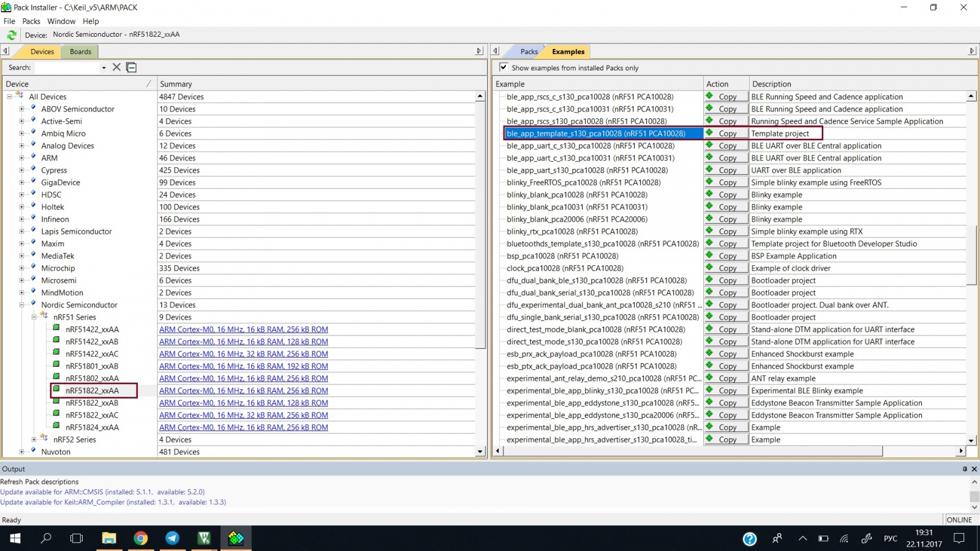The width and height of the screenshot is (980, 551).
Task: Click the Keil::ARM_Compiler update link
Action: click(113, 502)
